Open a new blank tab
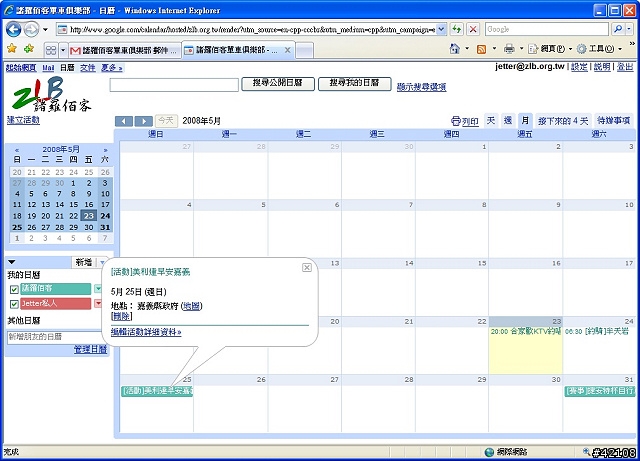Image resolution: width=640 pixels, height=461 pixels. pyautogui.click(x=304, y=51)
